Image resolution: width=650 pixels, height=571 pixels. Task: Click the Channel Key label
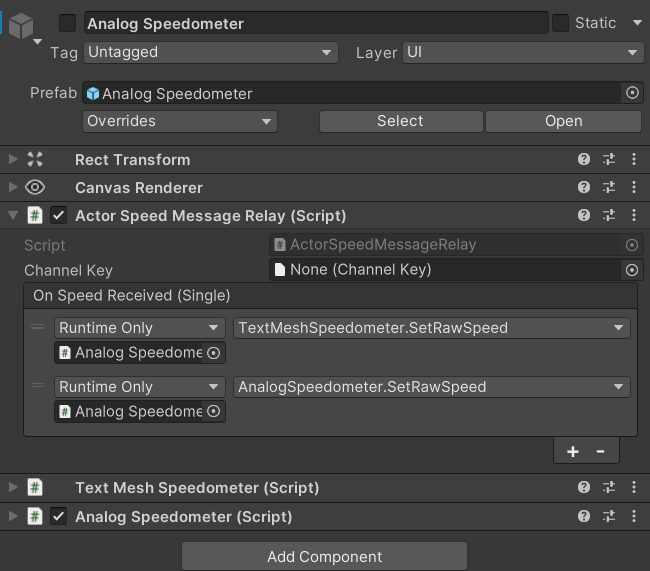click(x=68, y=270)
